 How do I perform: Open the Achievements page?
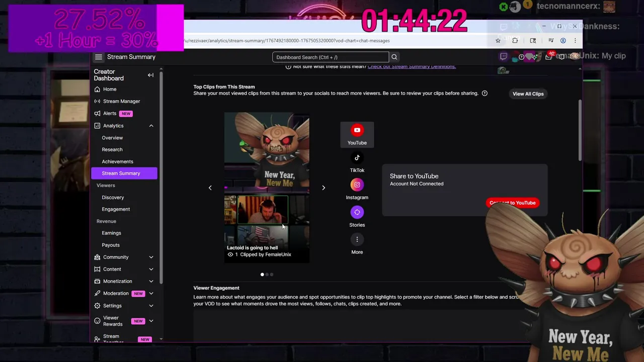pyautogui.click(x=117, y=161)
